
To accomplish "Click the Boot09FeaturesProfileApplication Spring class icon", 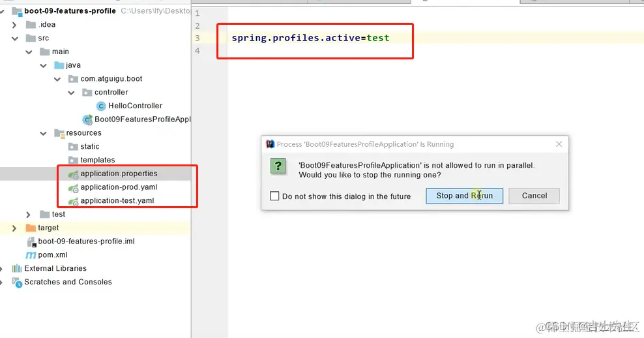I will (87, 119).
